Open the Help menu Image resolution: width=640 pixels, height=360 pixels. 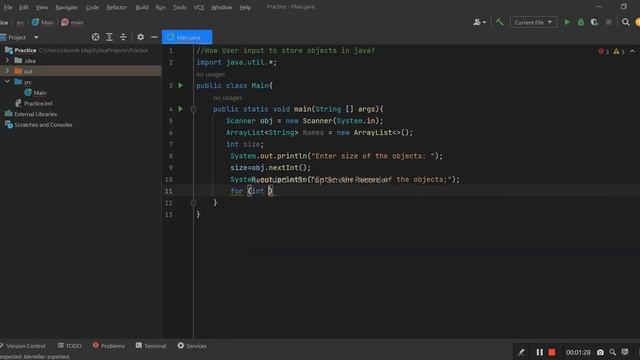tap(245, 7)
